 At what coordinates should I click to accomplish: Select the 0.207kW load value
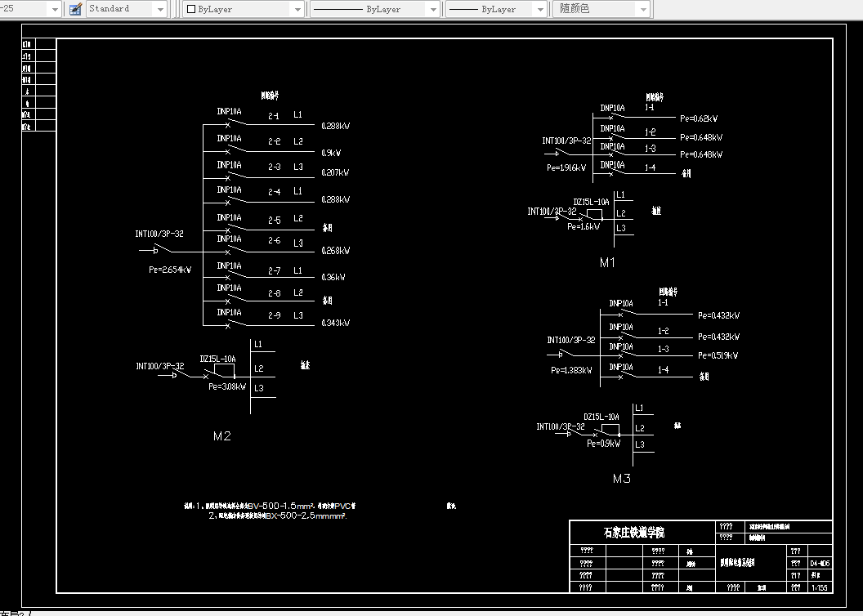[335, 172]
